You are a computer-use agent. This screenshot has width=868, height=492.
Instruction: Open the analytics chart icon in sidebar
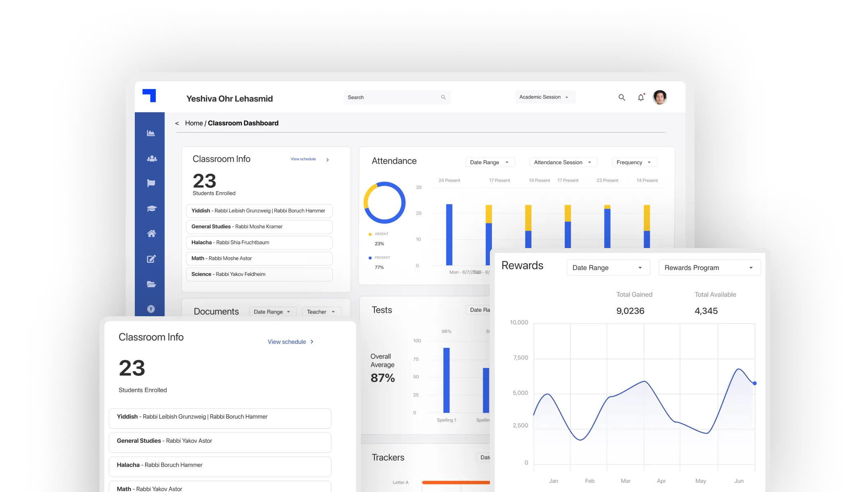[x=150, y=133]
